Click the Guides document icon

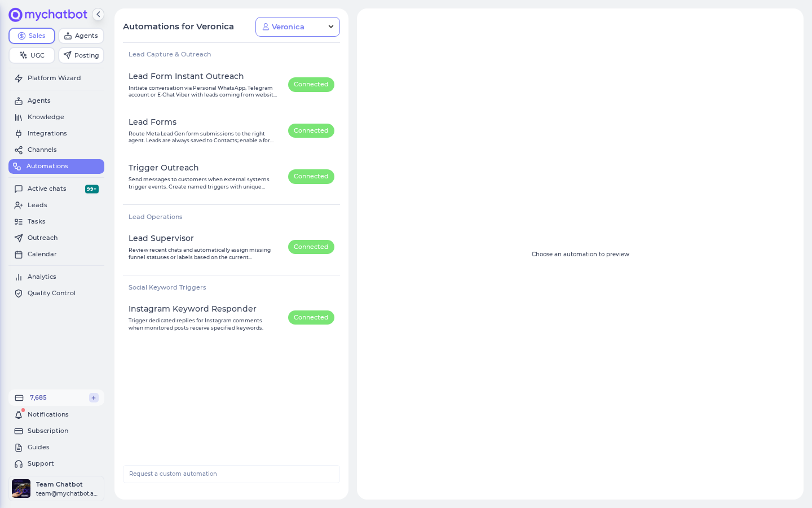pyautogui.click(x=19, y=448)
